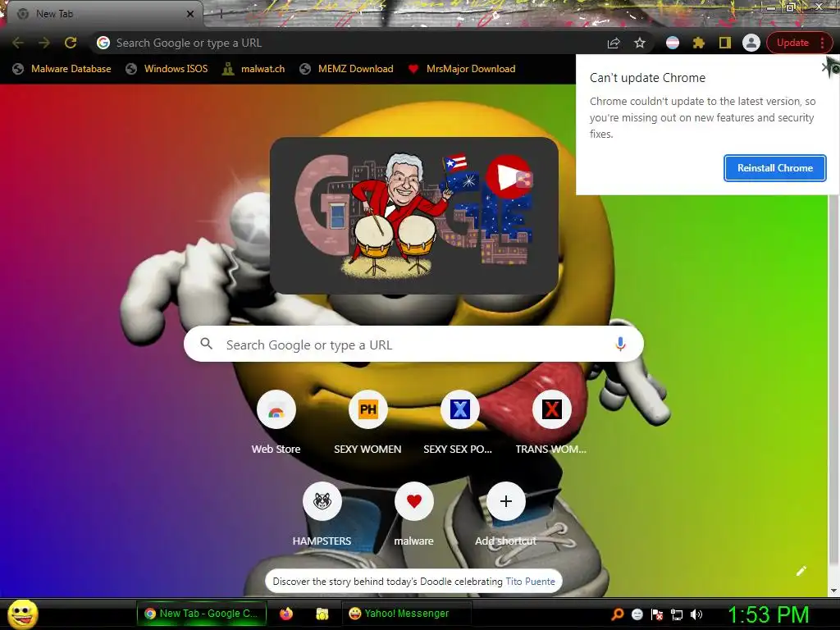Close the New Tab tab
Screen dimensions: 840x630
(x=190, y=14)
